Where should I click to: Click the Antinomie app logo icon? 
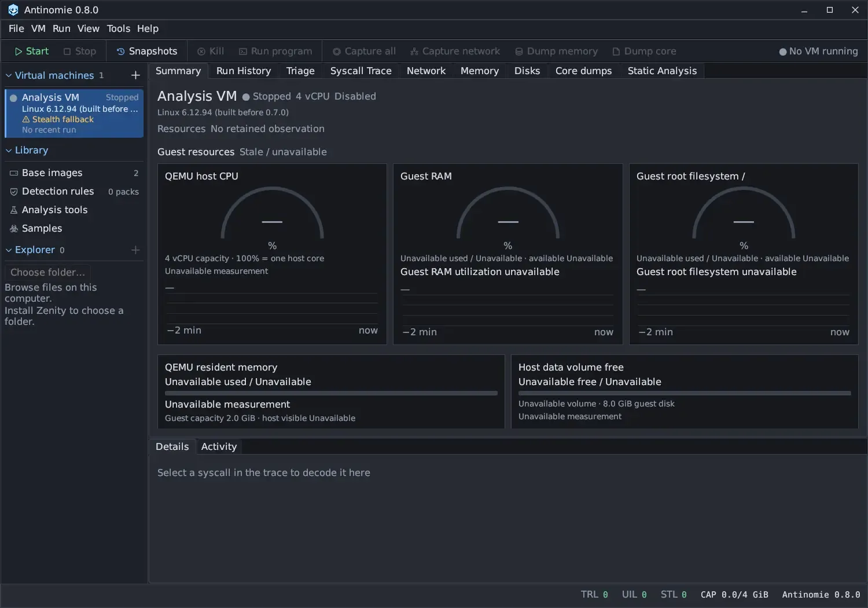tap(13, 10)
